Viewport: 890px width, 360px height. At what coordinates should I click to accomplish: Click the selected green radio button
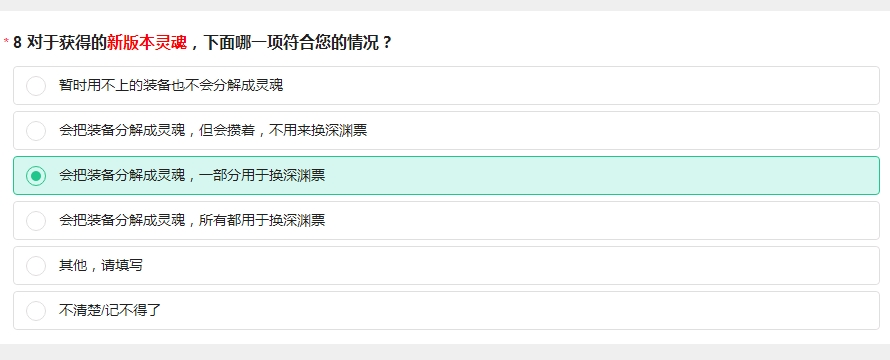click(x=36, y=175)
